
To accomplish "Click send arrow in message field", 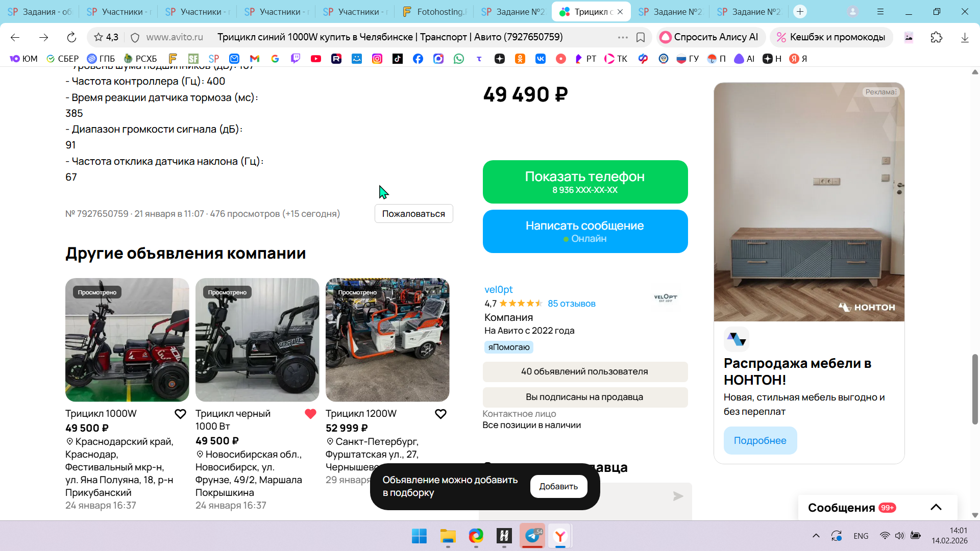I will [x=678, y=496].
